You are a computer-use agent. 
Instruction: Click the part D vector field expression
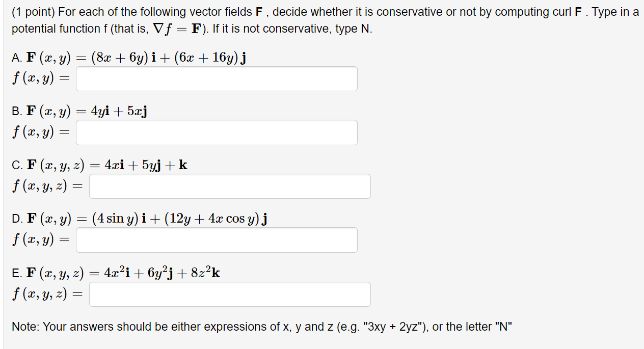coord(140,218)
